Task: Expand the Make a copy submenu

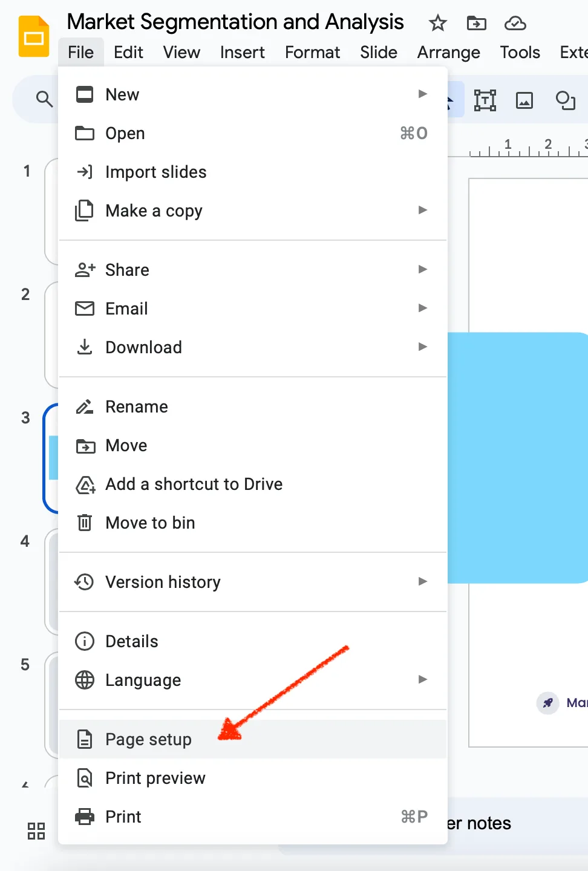Action: click(x=423, y=210)
